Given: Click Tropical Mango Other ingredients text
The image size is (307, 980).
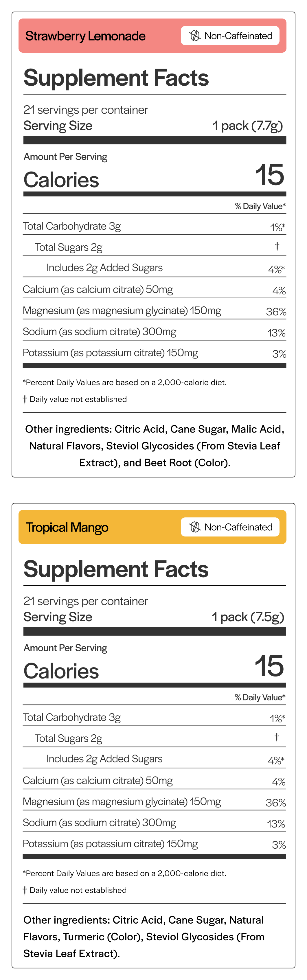Looking at the screenshot, I should pyautogui.click(x=144, y=937).
